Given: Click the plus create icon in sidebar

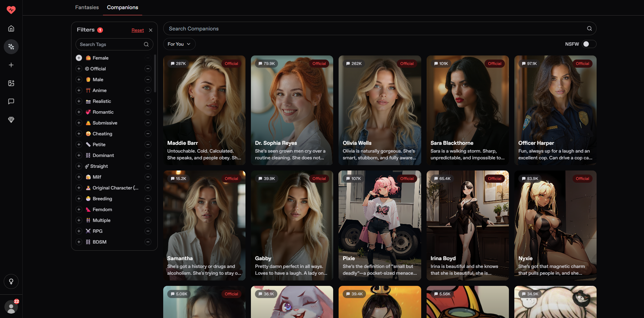Looking at the screenshot, I should (x=11, y=65).
